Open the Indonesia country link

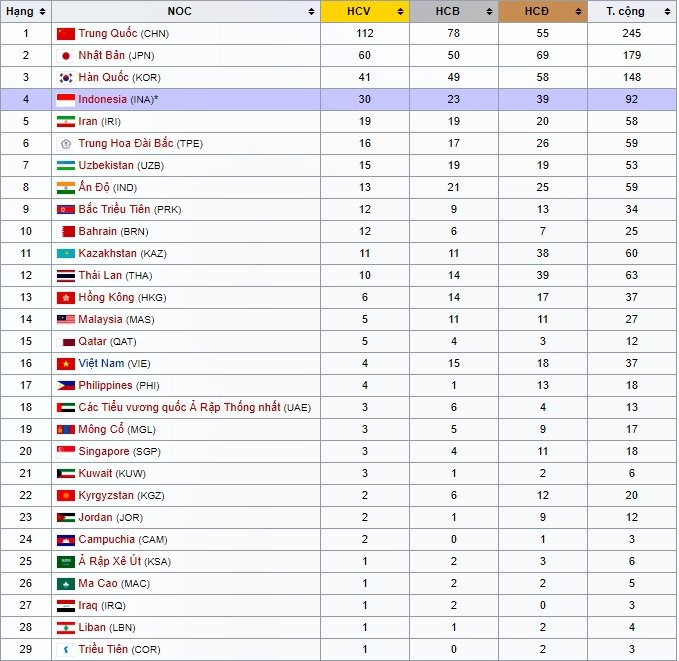[103, 100]
